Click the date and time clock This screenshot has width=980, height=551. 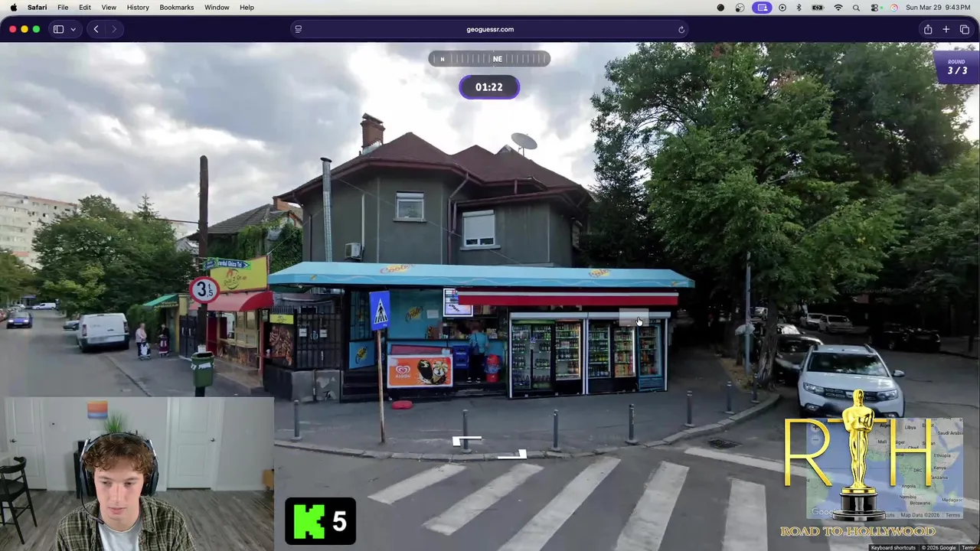pos(939,8)
